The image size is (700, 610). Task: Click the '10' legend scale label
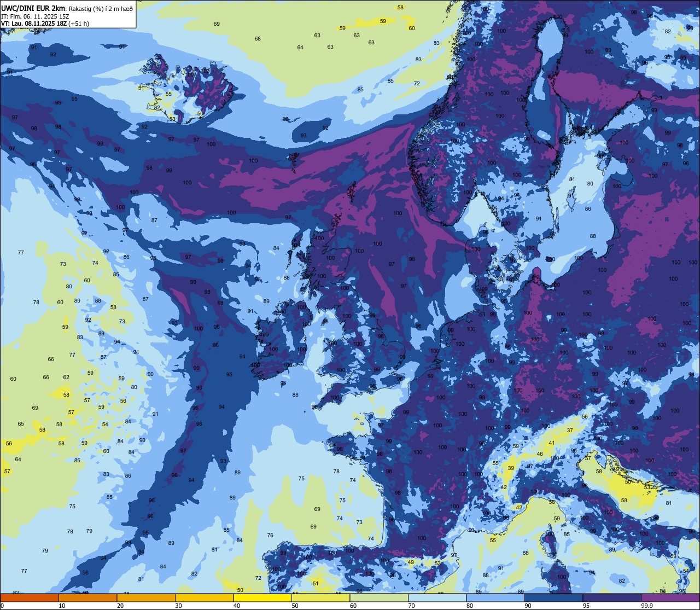(62, 606)
